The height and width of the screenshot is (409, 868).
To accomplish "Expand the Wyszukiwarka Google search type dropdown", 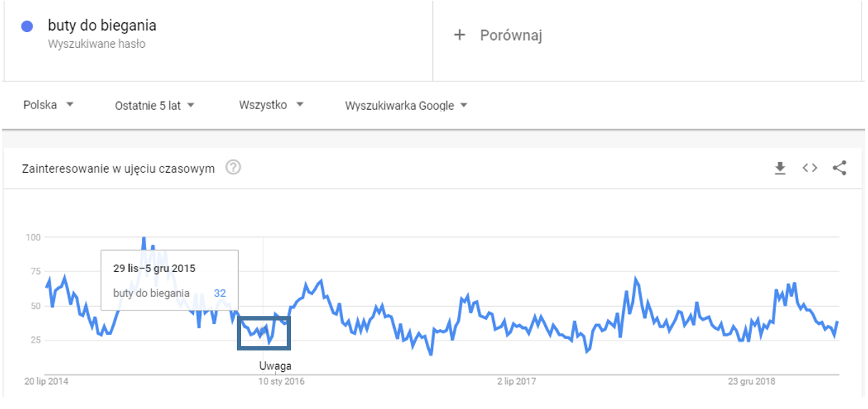I will coord(406,106).
